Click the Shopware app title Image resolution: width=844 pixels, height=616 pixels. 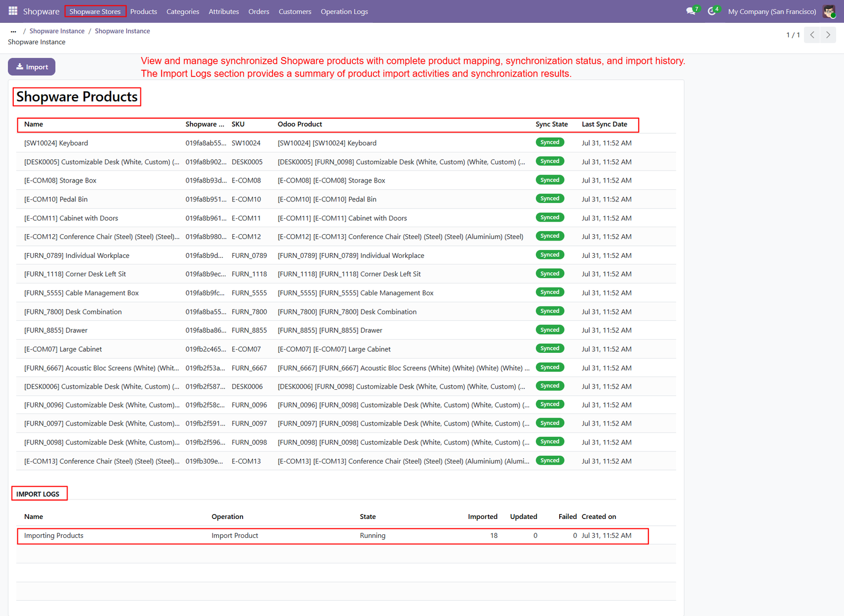41,12
